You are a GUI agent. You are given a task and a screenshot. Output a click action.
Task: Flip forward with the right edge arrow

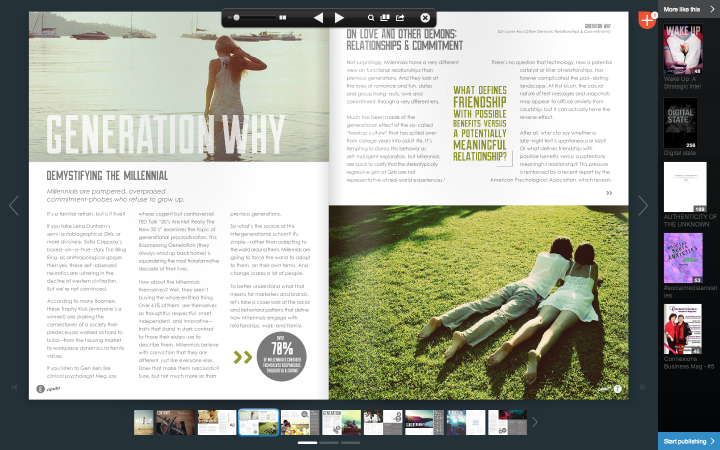[643, 205]
